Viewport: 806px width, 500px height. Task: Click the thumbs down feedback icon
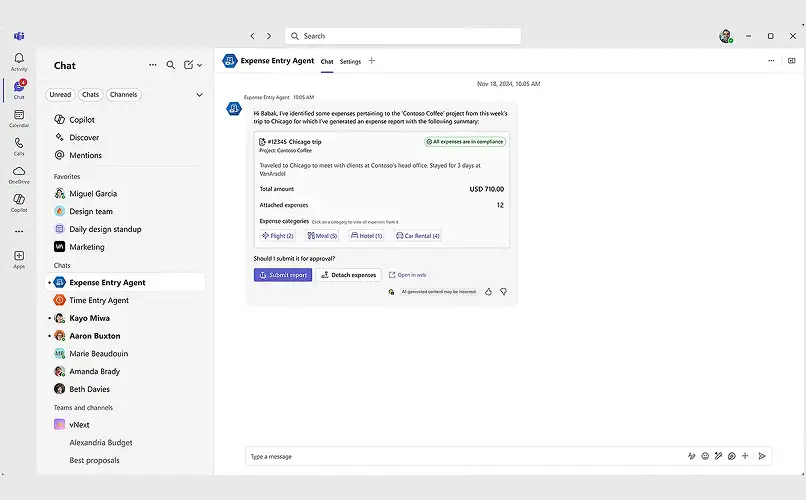pos(503,292)
